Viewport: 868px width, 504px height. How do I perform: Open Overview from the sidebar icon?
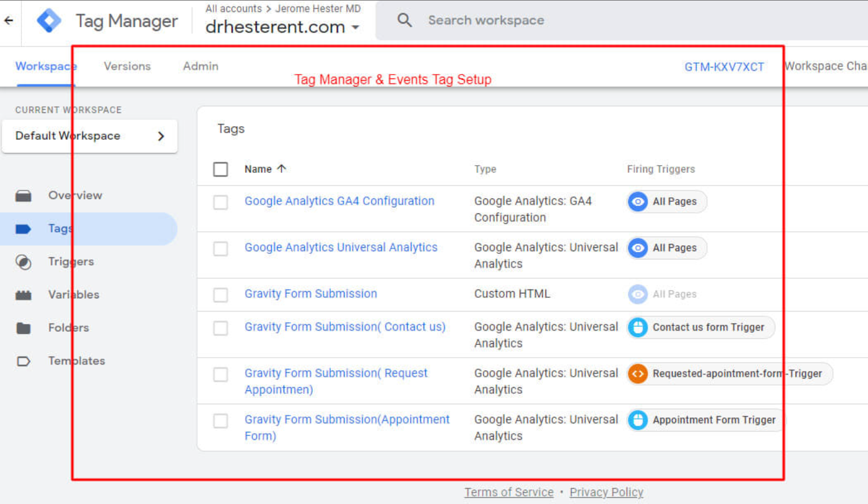tap(23, 196)
